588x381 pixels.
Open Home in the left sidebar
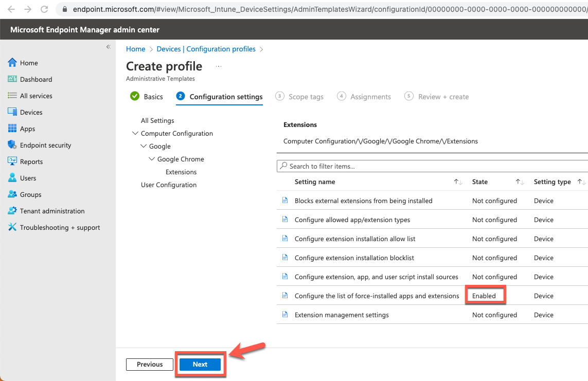[29, 63]
